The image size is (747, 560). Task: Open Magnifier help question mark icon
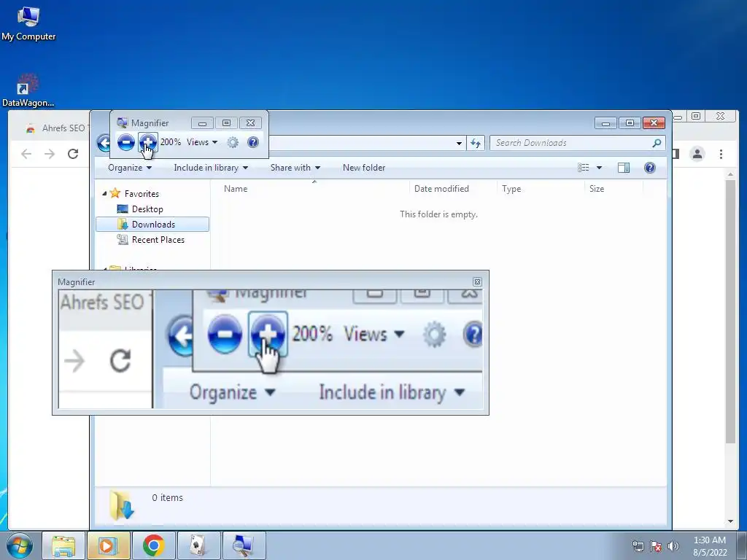click(x=253, y=142)
